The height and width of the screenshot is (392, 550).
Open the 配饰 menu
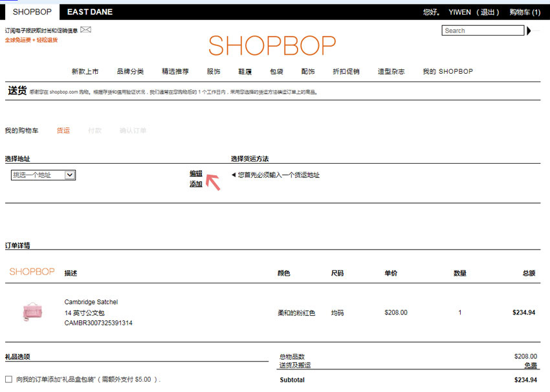point(308,72)
